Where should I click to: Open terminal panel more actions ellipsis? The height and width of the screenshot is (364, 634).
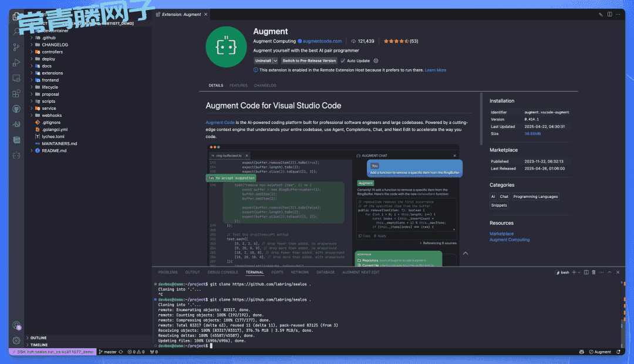(x=601, y=272)
